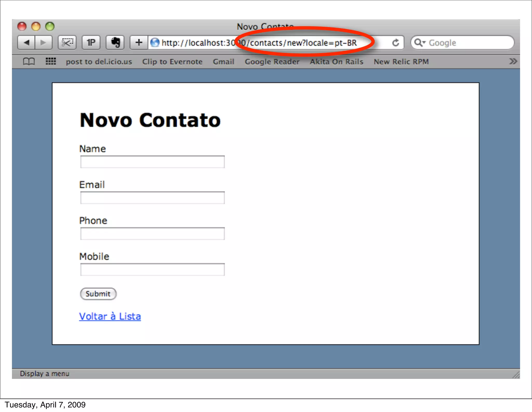Click the plus add bookmark button

point(139,42)
